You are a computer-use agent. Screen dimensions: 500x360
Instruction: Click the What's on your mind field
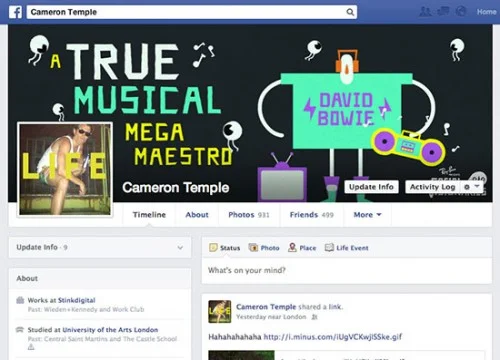pyautogui.click(x=347, y=270)
